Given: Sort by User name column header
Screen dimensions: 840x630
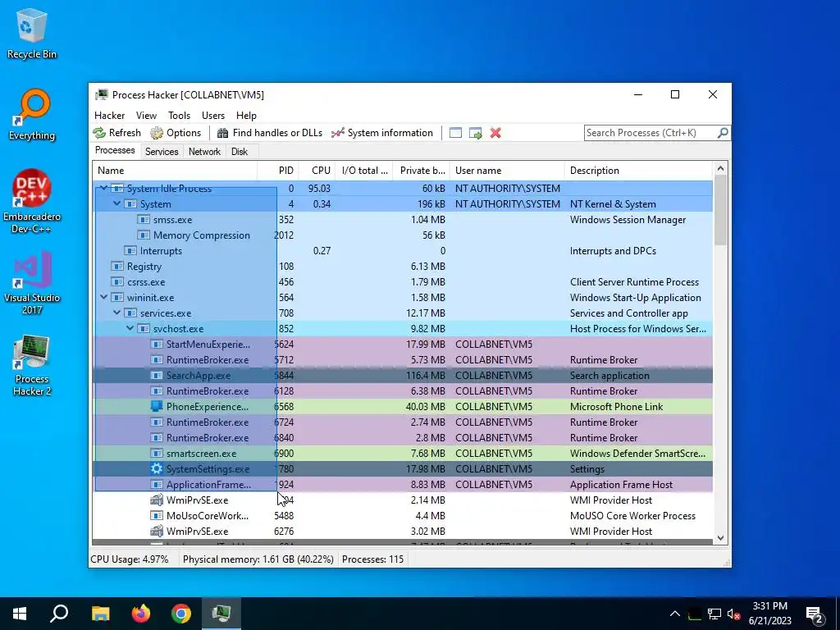Looking at the screenshot, I should pos(507,171).
